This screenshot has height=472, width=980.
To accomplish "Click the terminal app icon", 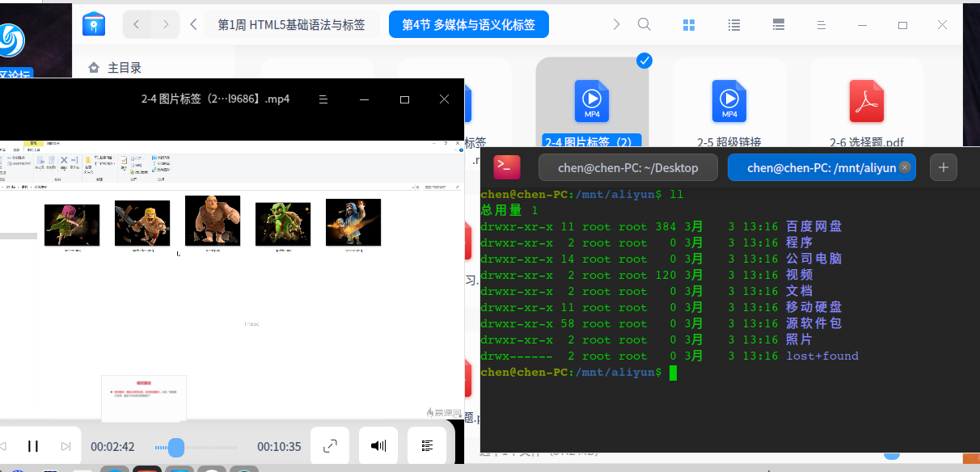I will 507,167.
